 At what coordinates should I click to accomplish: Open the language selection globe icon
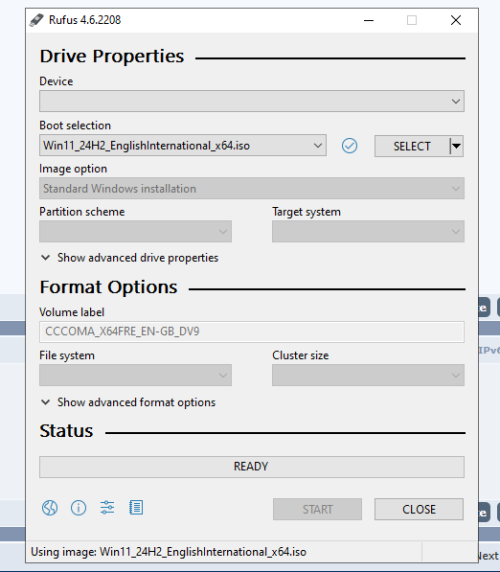pyautogui.click(x=50, y=507)
